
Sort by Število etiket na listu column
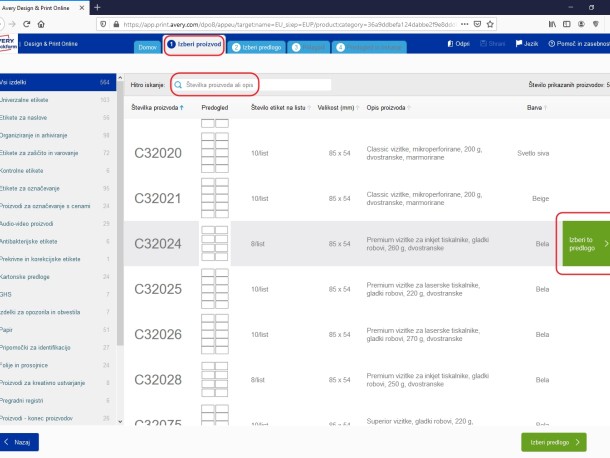click(281, 107)
